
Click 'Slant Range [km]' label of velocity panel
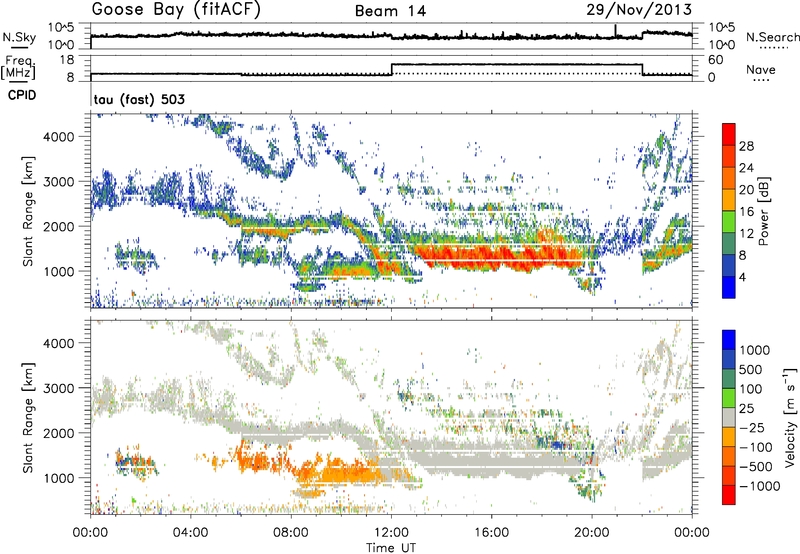point(28,417)
